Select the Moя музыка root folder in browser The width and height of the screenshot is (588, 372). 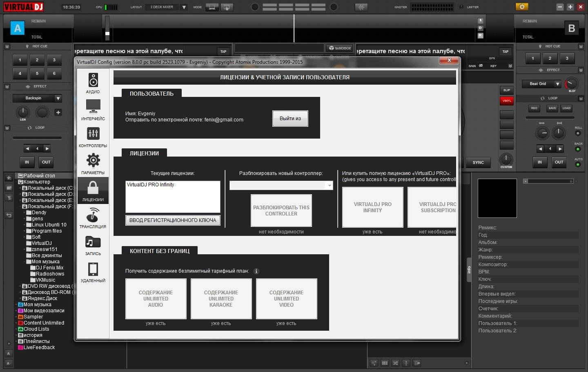click(x=34, y=305)
